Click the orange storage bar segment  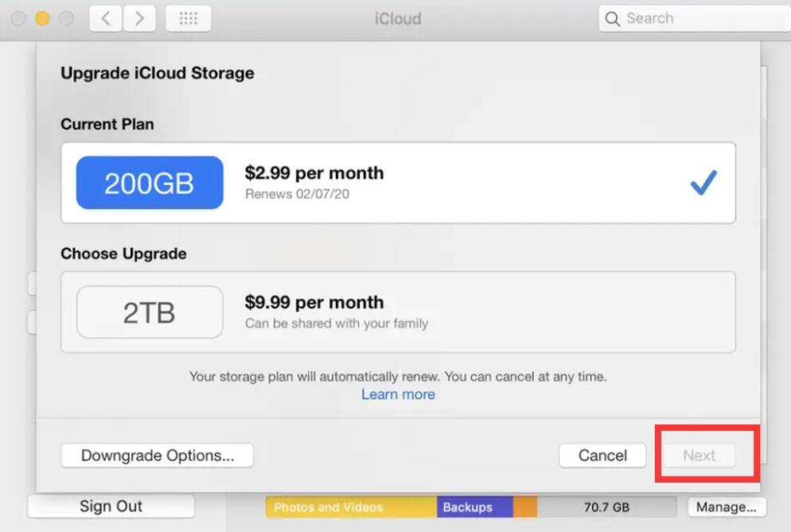pos(525,507)
